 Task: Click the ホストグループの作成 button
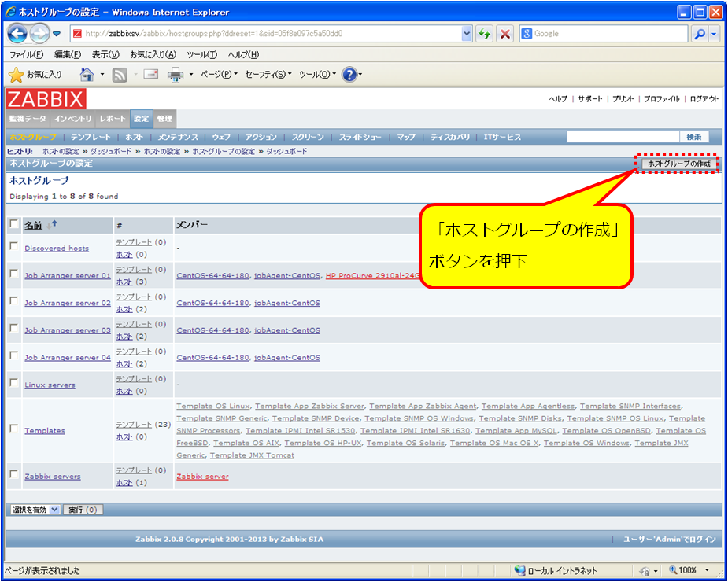pos(678,164)
